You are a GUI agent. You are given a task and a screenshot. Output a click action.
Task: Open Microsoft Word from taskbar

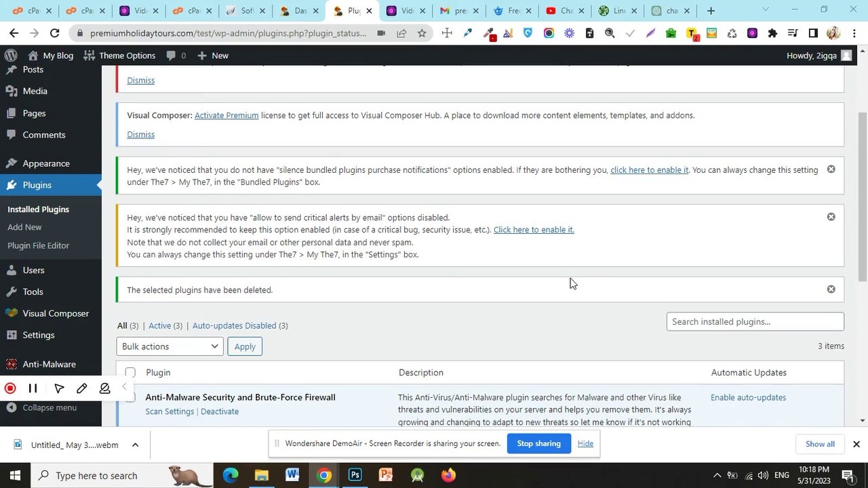tap(292, 475)
